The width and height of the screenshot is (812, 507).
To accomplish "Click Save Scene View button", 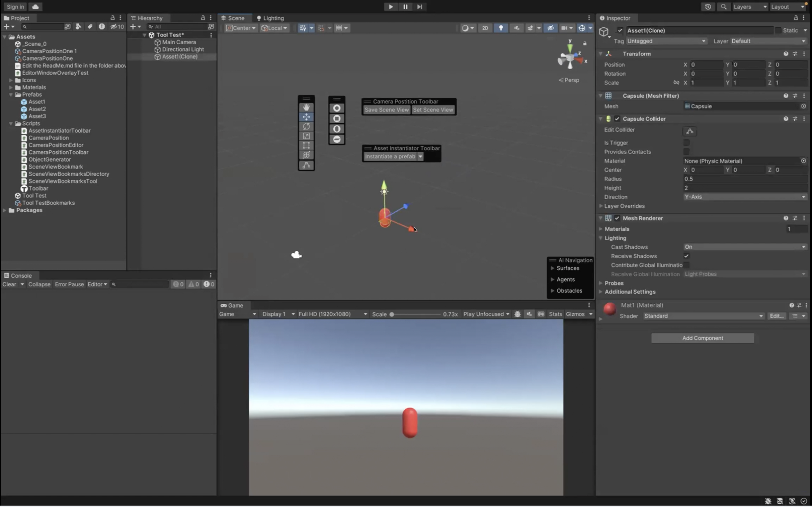I will (x=386, y=110).
